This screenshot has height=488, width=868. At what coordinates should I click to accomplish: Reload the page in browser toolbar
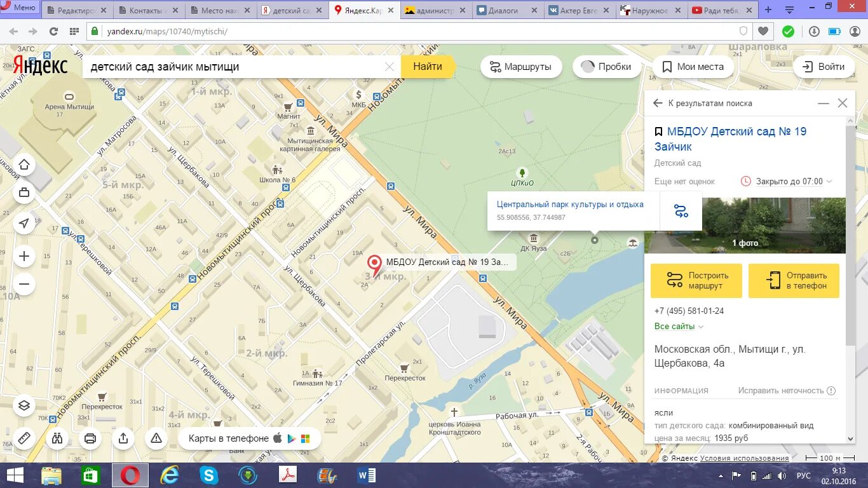(x=53, y=31)
